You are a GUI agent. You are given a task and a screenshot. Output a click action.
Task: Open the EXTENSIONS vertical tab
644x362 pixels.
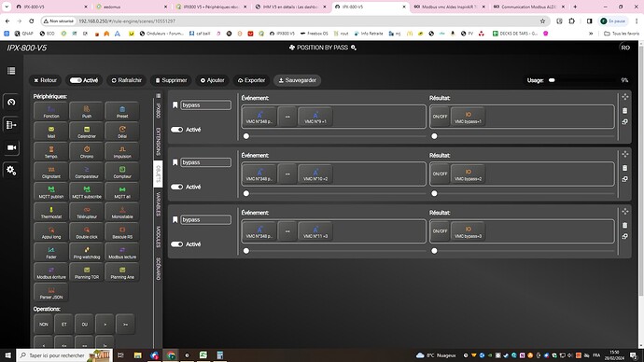pos(158,141)
